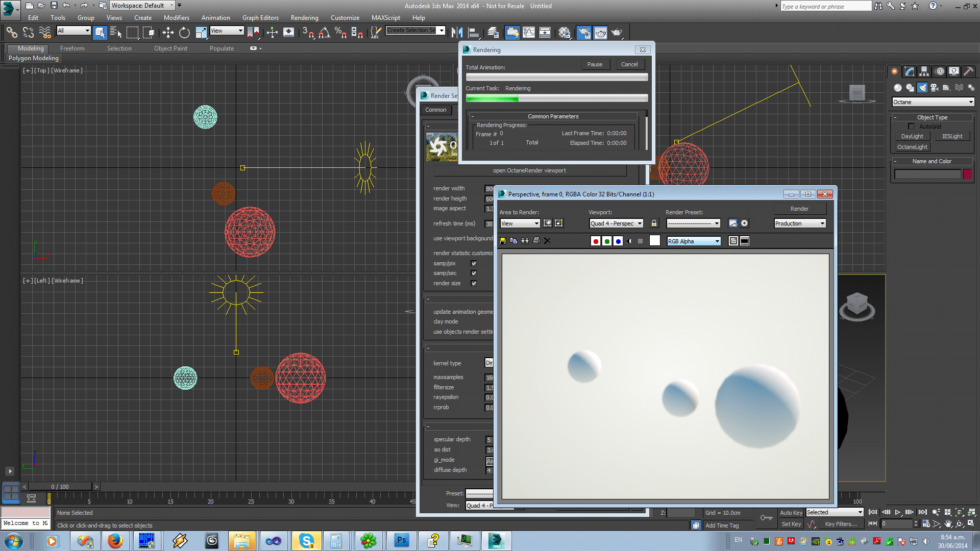
Task: Open the Modify panel tab icon
Action: tap(909, 71)
